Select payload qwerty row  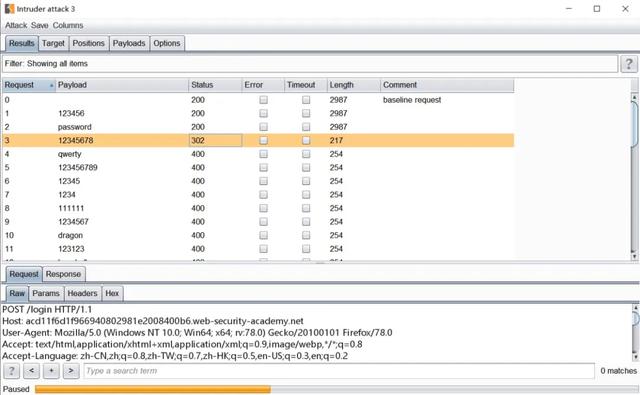coord(258,154)
